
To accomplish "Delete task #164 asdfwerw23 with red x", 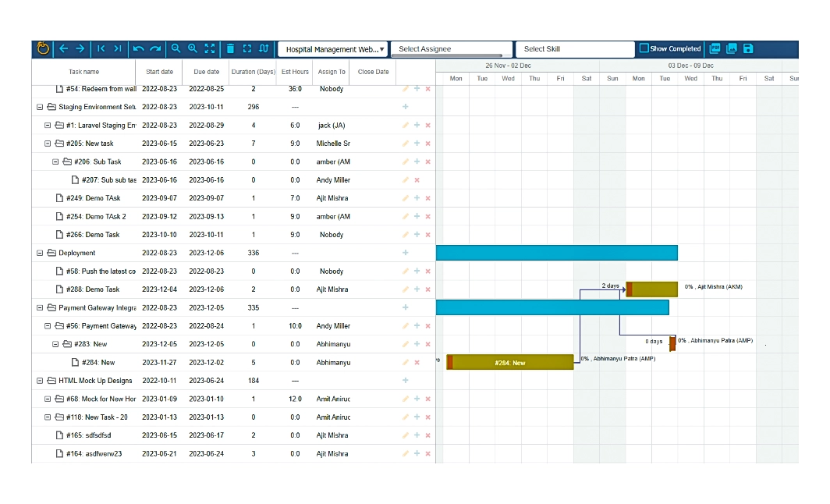I will point(427,453).
